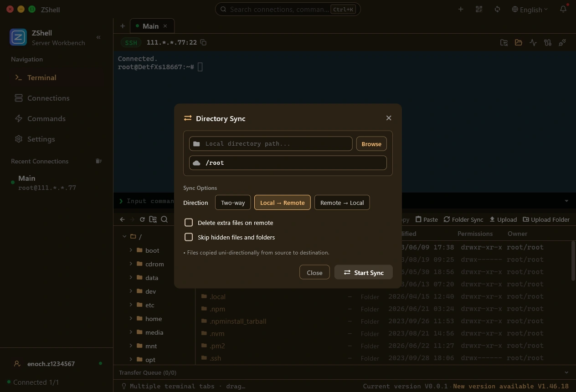Close the Directory Sync dialog with X
The image size is (576, 392).
click(x=389, y=118)
